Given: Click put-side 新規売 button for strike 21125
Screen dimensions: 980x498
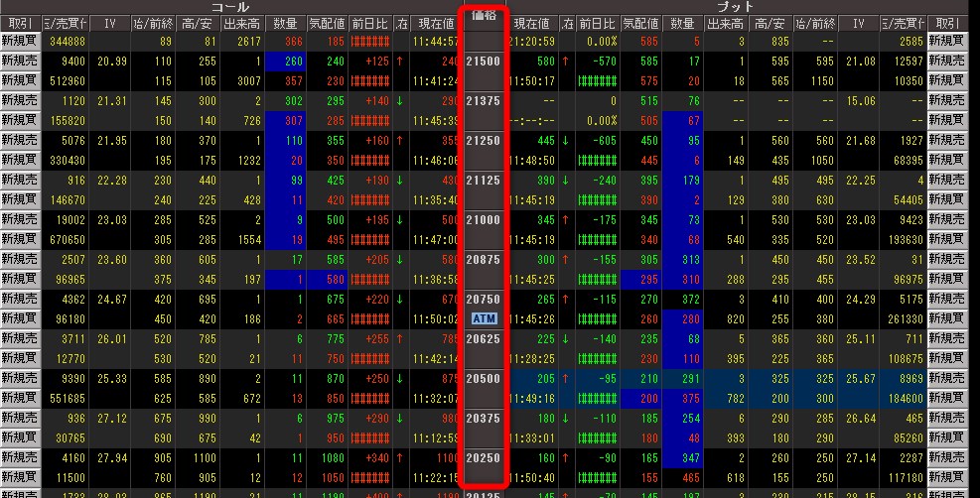Looking at the screenshot, I should tap(947, 180).
